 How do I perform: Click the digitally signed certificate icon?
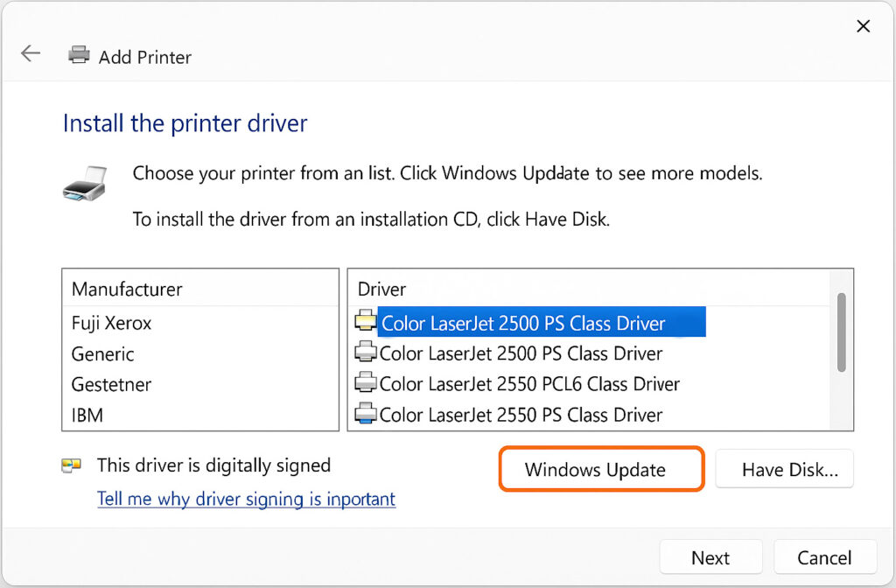point(72,465)
